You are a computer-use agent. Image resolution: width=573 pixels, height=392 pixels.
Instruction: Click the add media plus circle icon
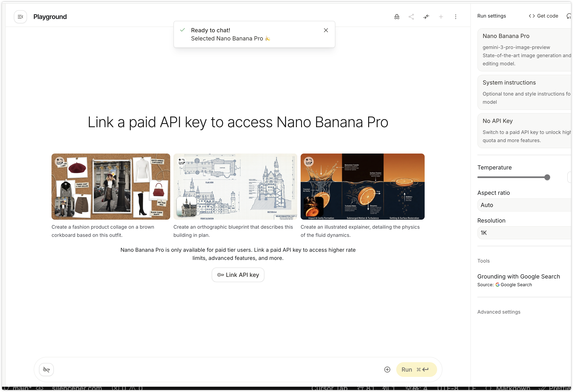(387, 370)
